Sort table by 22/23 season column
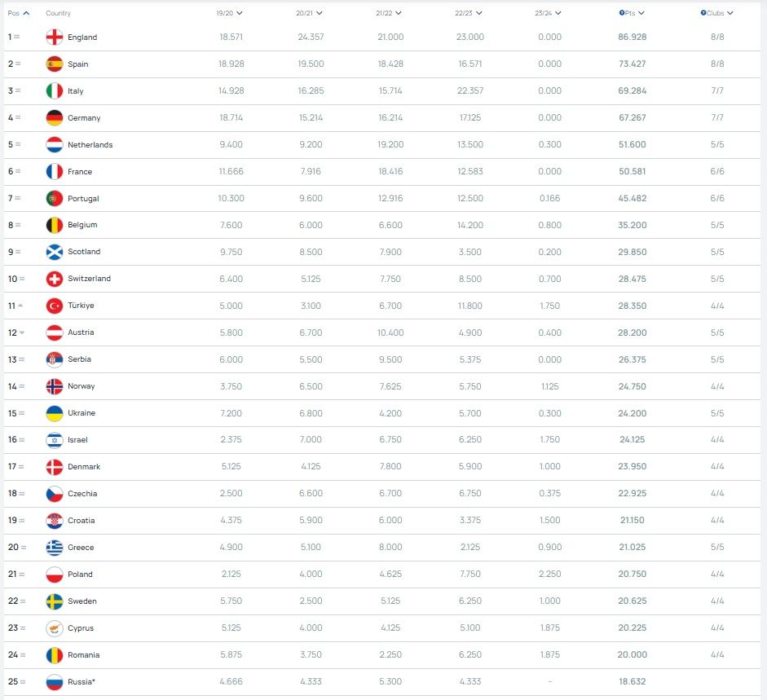 tap(468, 13)
